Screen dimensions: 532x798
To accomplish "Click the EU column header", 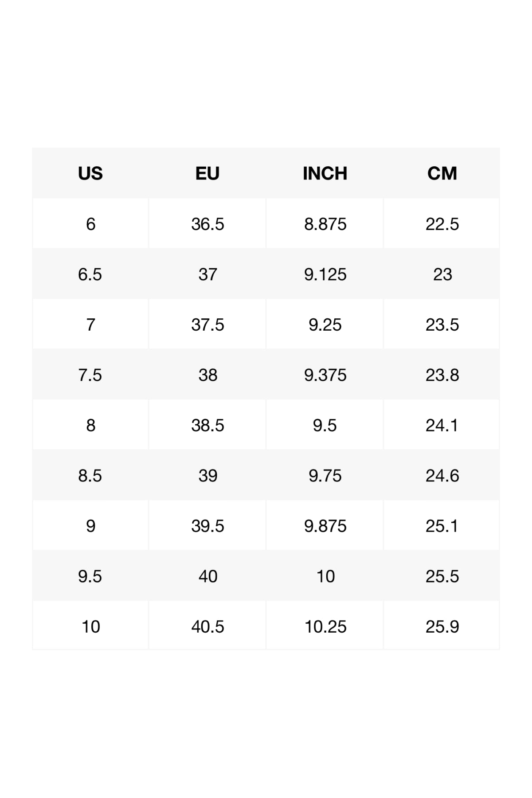I will (x=207, y=173).
